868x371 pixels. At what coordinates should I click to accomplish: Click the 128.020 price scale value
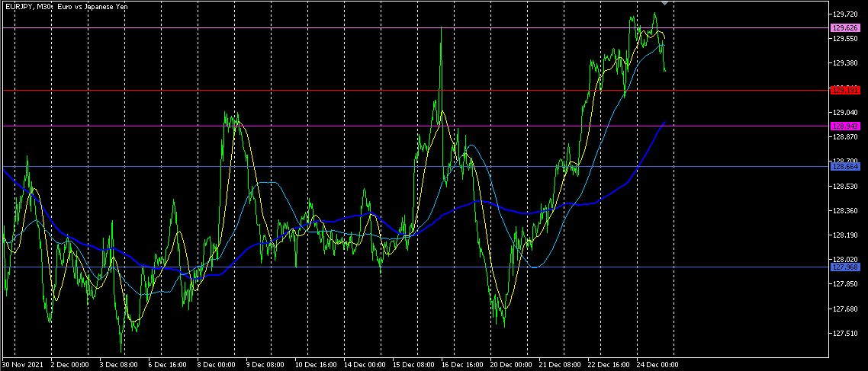(x=845, y=259)
